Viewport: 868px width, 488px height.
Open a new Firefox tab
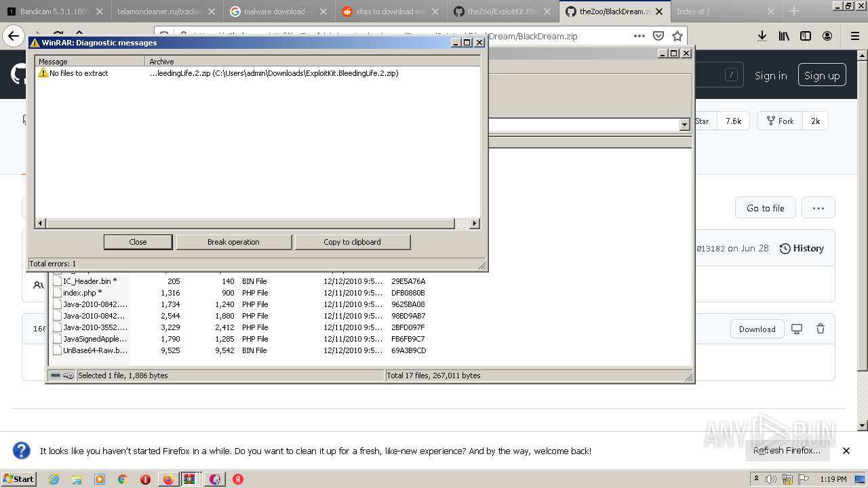pyautogui.click(x=794, y=12)
